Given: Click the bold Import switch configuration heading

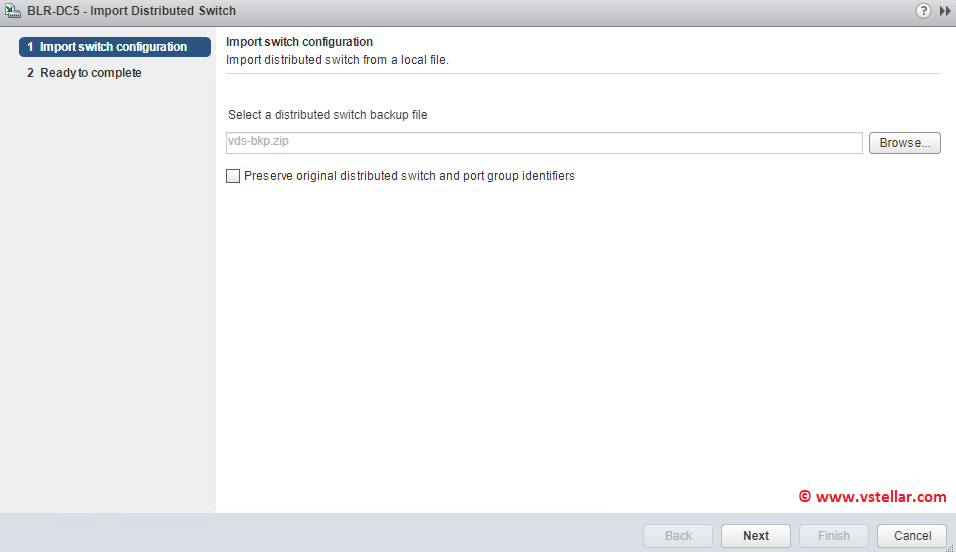Looking at the screenshot, I should pos(300,42).
